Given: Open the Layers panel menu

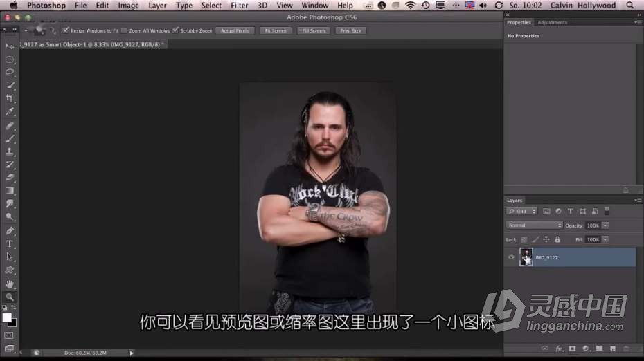Looking at the screenshot, I should pyautogui.click(x=638, y=200).
